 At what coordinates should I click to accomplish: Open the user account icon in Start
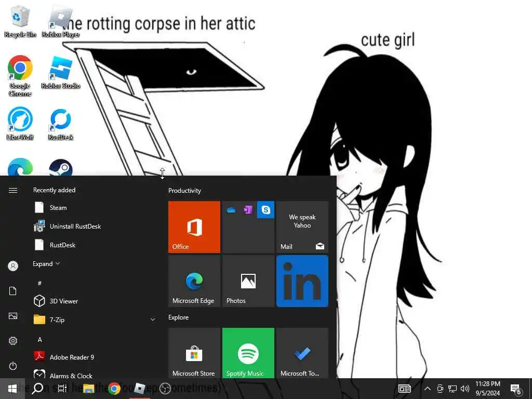13,265
